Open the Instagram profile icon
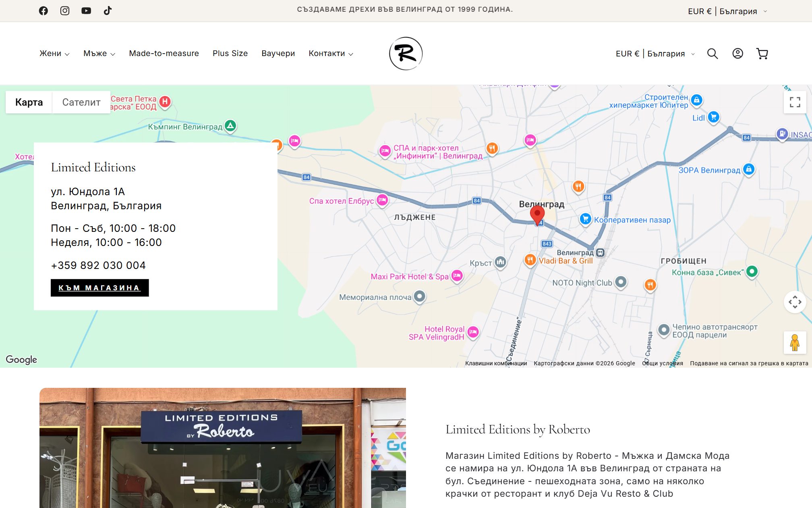This screenshot has height=508, width=812. [64, 11]
